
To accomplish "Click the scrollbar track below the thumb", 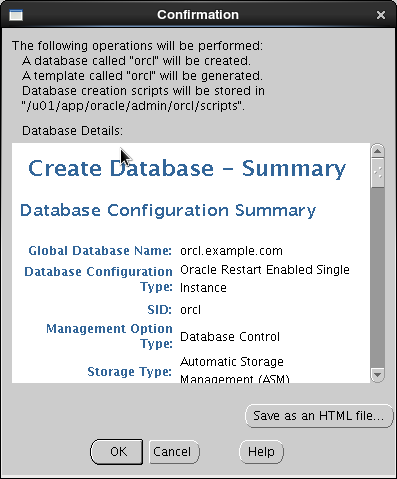I will [377, 277].
